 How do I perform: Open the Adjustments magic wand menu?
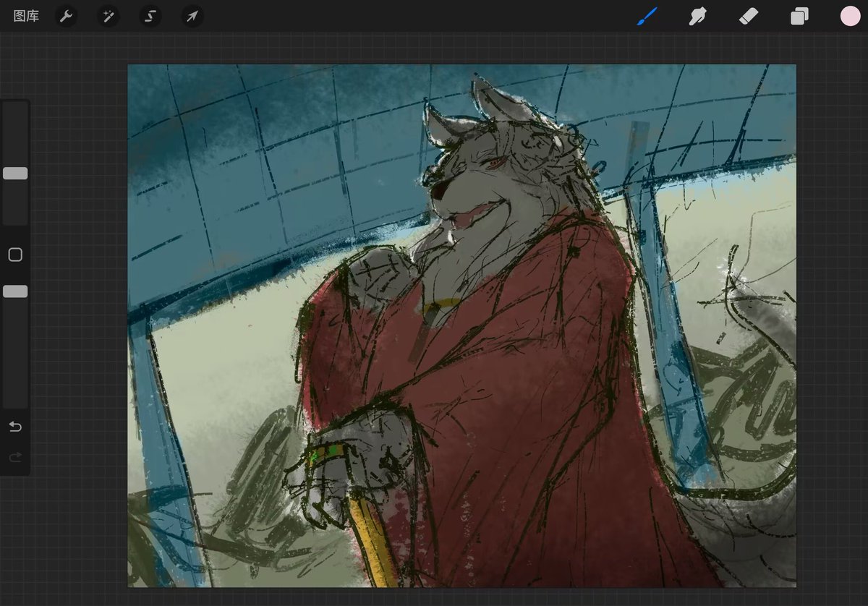coord(108,17)
